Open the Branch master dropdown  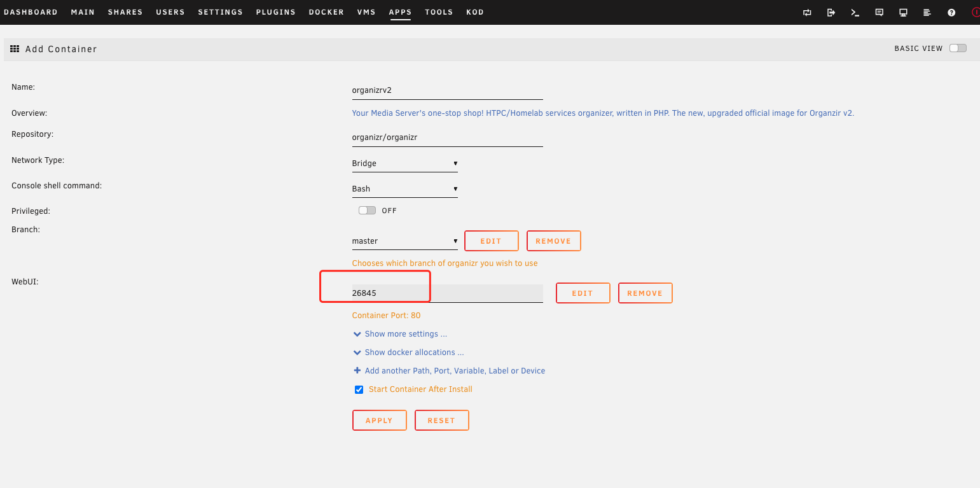click(404, 241)
